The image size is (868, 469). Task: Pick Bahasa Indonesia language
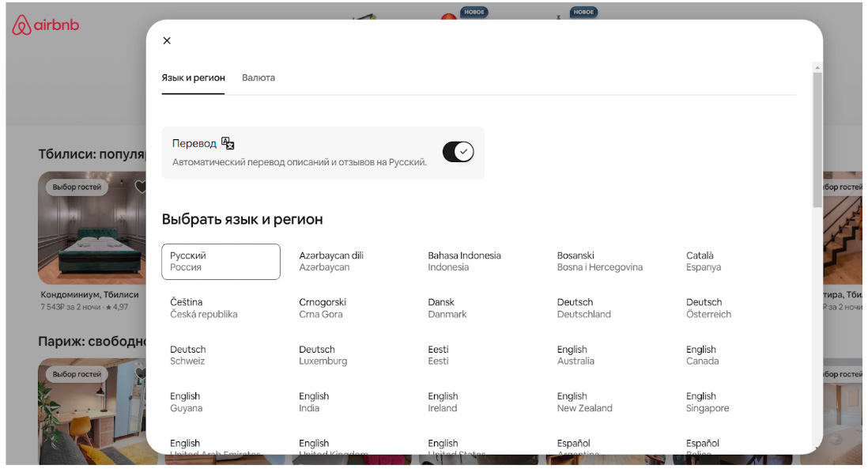464,262
